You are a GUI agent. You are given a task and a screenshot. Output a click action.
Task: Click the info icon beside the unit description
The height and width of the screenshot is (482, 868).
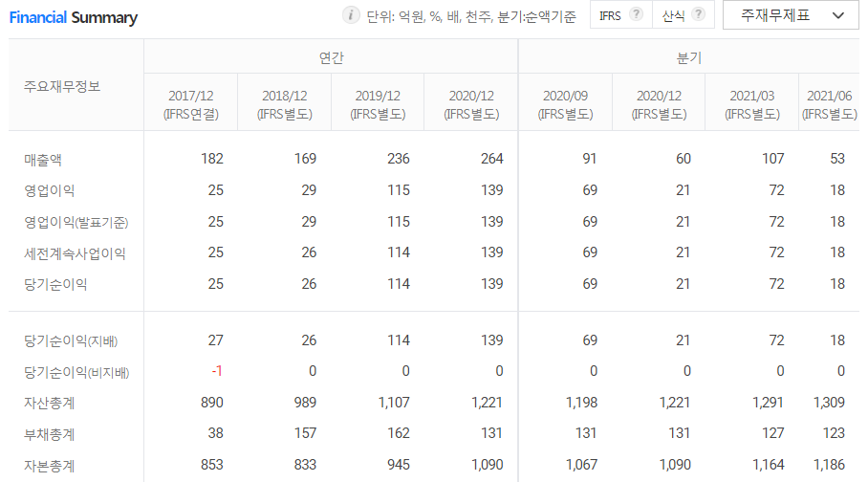click(351, 15)
